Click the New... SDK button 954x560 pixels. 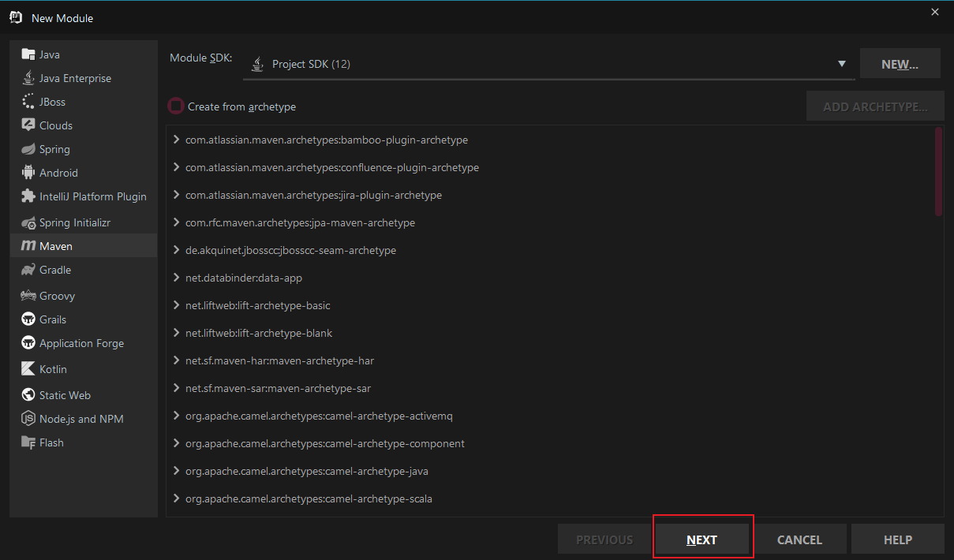[x=900, y=64]
